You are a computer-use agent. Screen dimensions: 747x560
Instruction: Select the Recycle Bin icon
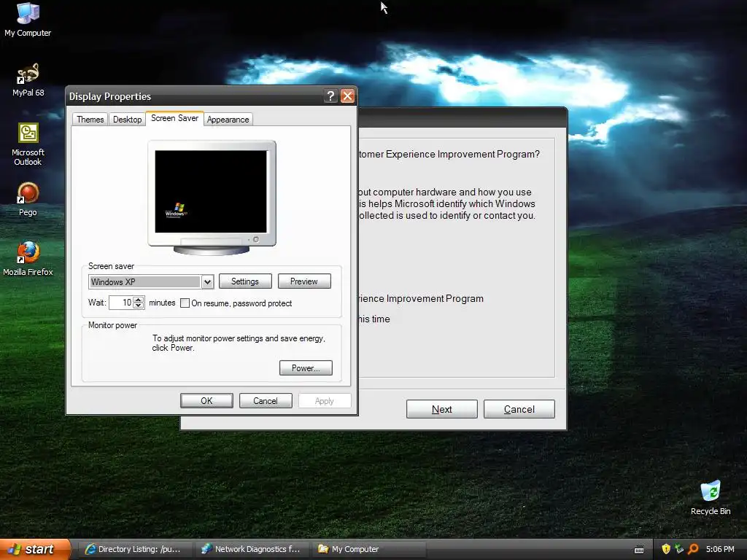pos(711,497)
